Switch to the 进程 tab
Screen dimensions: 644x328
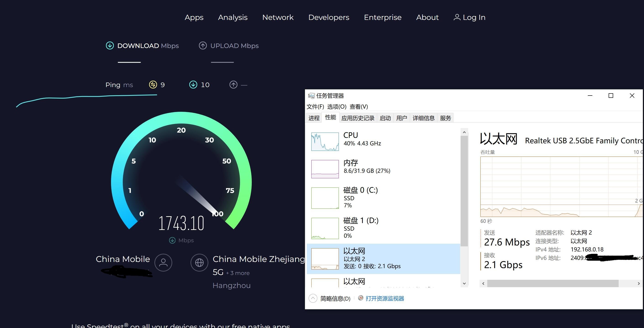click(314, 118)
